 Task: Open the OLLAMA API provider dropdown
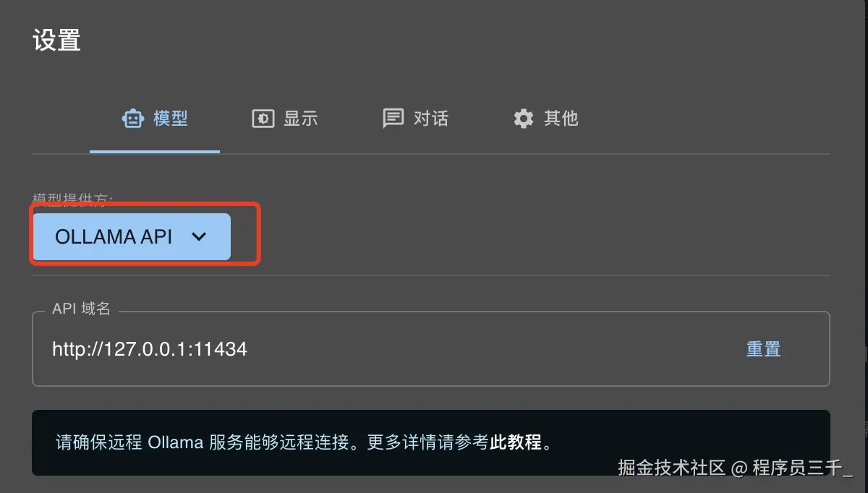(132, 236)
